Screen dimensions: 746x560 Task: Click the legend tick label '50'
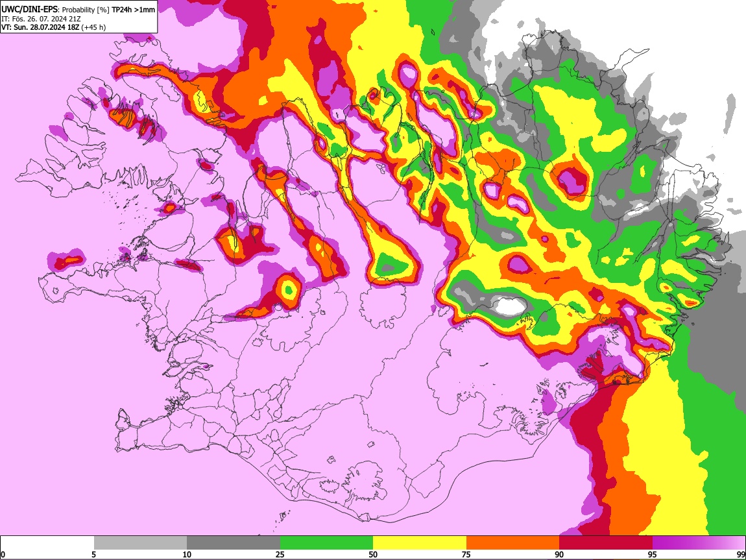pos(373,554)
